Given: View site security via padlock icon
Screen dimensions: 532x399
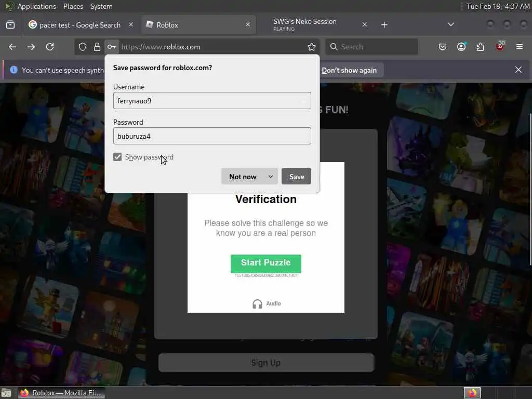Looking at the screenshot, I should click(97, 47).
